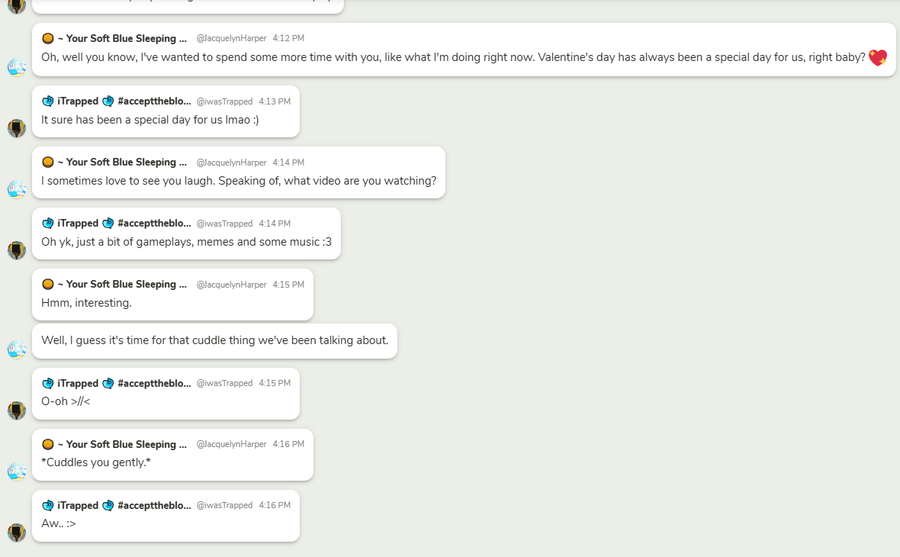
Task: Select the "O-oh >//<" message text
Action: tap(66, 402)
